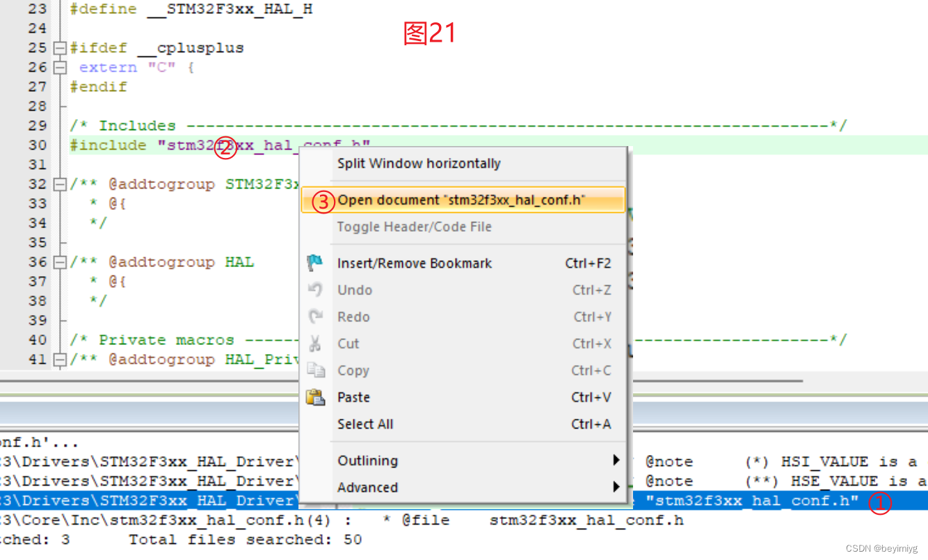The width and height of the screenshot is (928, 560).
Task: Click Redo in the context menu
Action: click(353, 317)
